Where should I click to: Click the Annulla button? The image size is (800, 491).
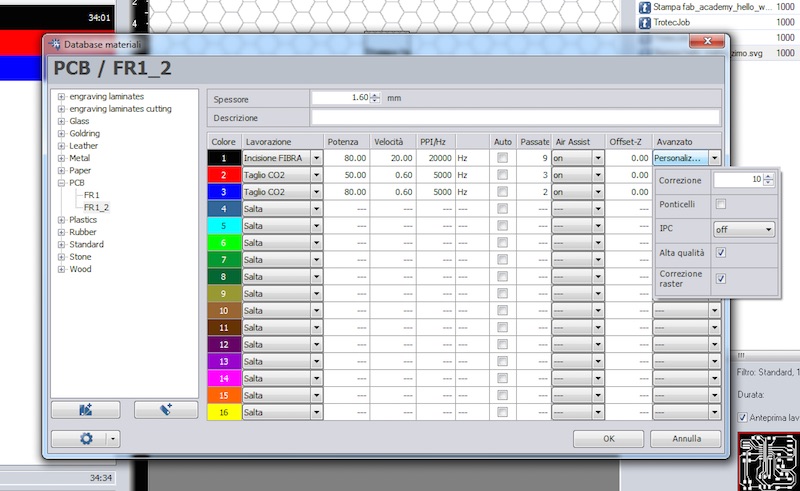coord(686,438)
